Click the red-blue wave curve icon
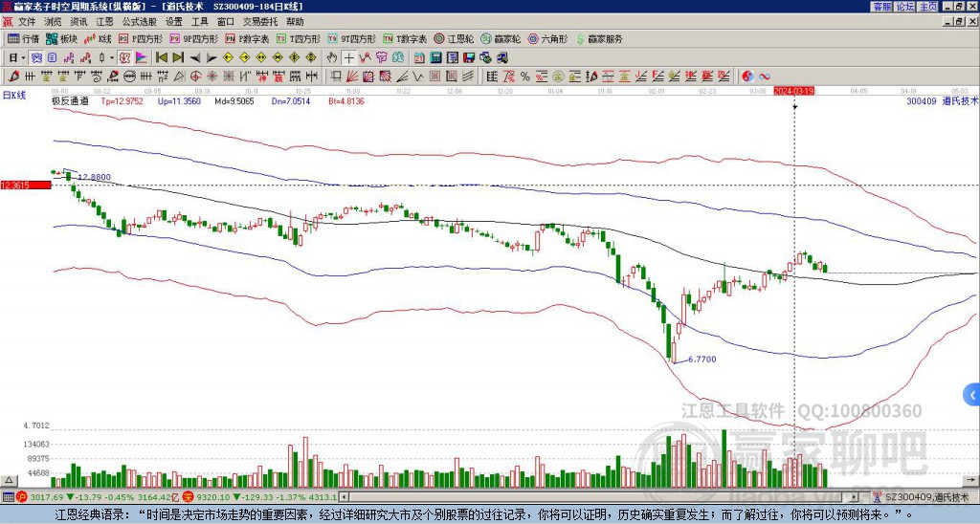Screen dimensions: 980x524 (765, 76)
